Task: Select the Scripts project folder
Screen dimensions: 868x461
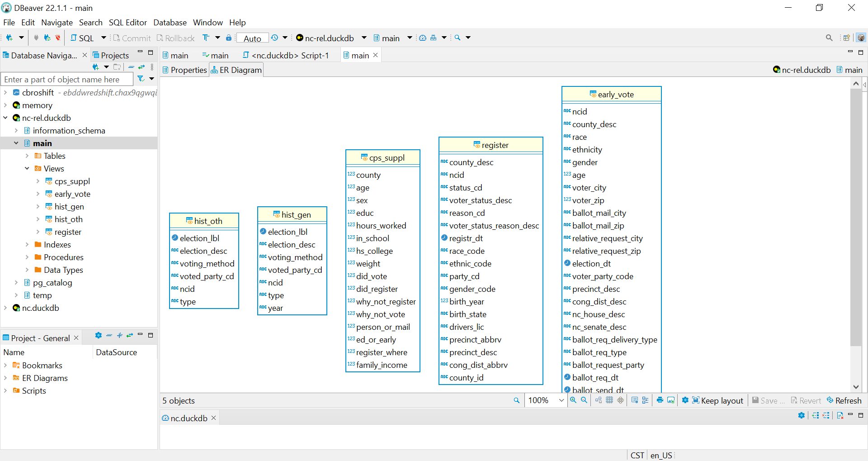Action: click(34, 390)
